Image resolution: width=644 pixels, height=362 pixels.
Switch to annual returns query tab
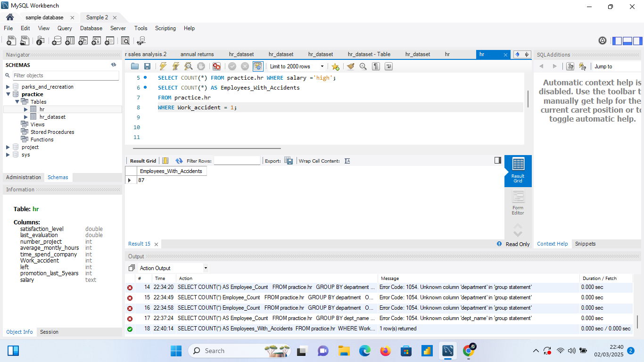tap(197, 54)
